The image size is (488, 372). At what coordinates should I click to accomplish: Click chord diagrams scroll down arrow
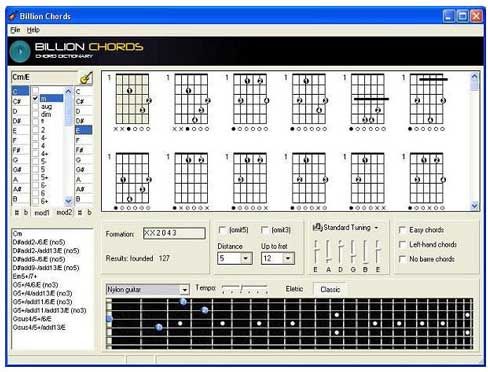coord(475,206)
